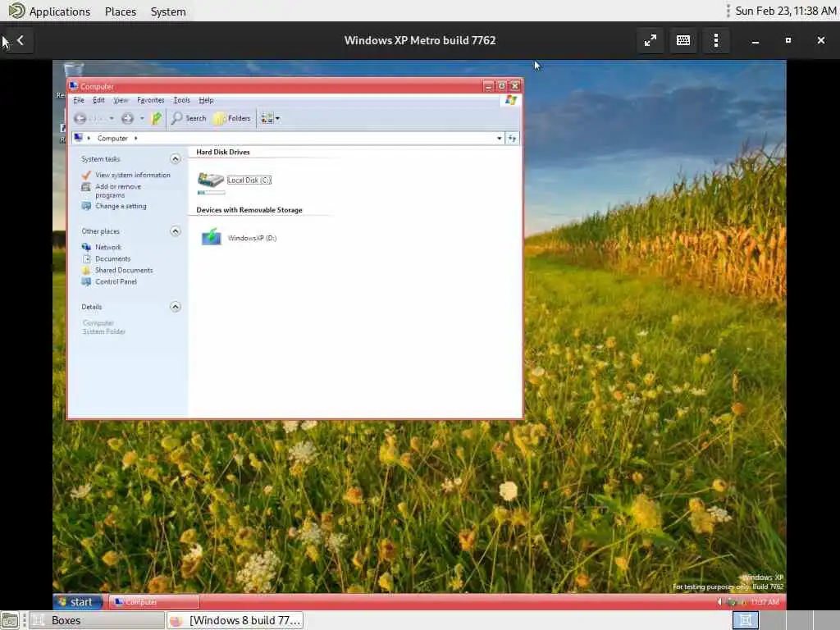The width and height of the screenshot is (840, 630).
Task: Collapse the System tasks section
Action: [x=176, y=158]
